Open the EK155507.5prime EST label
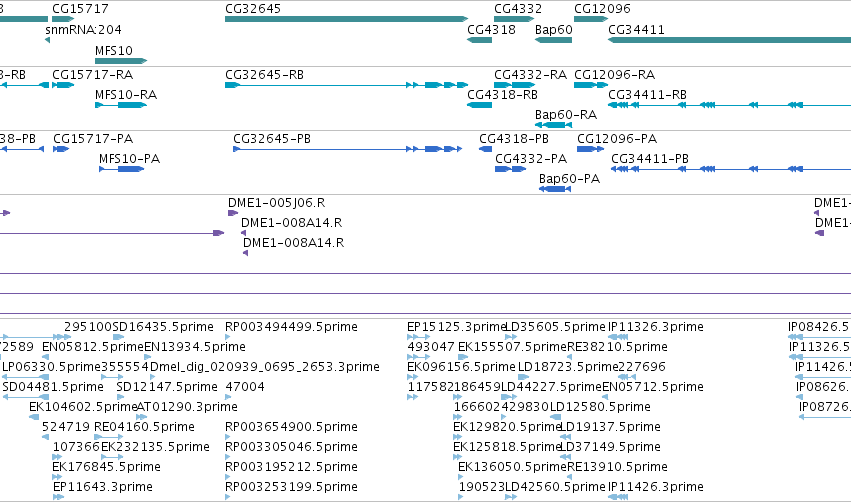The width and height of the screenshot is (851, 502). point(512,347)
